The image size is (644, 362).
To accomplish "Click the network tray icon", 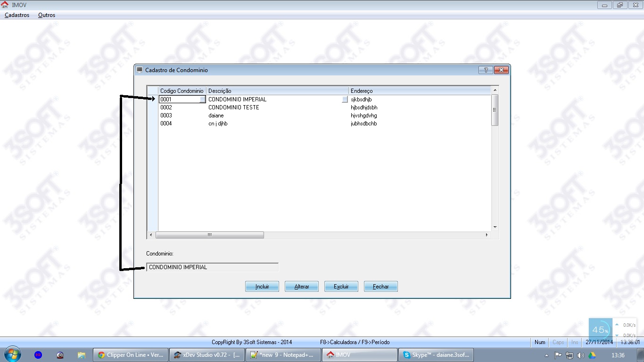I will coord(569,355).
